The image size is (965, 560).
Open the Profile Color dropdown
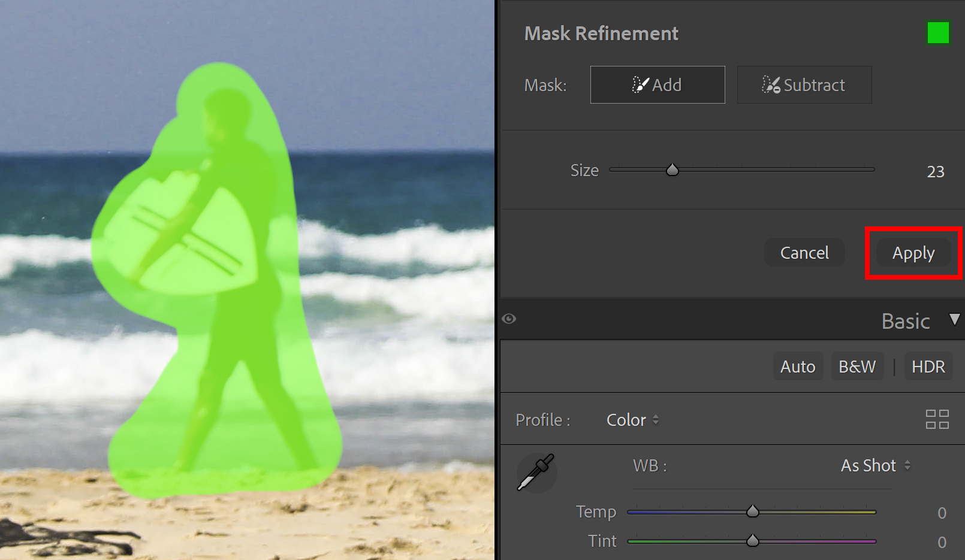[x=632, y=419]
